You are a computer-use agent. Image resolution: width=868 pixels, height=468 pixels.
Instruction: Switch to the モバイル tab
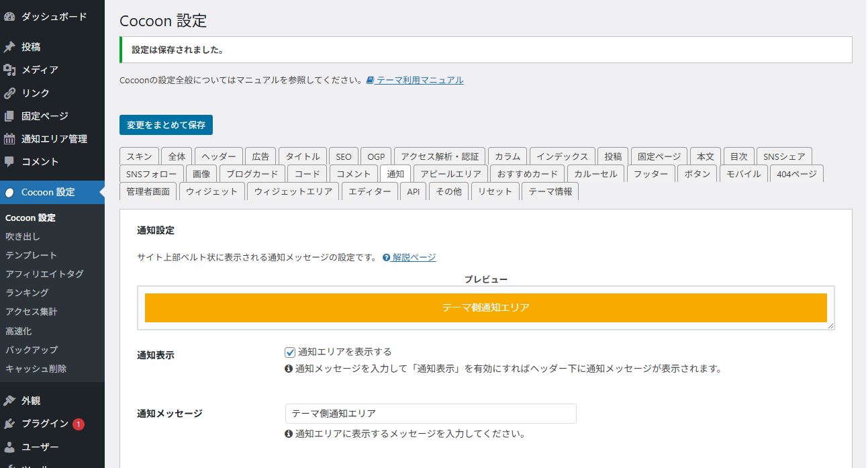pos(743,174)
